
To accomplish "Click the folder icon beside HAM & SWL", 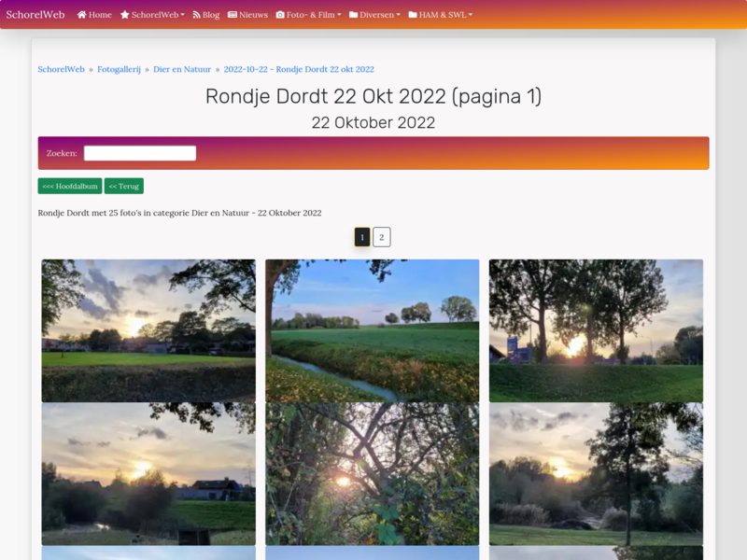I will [413, 15].
